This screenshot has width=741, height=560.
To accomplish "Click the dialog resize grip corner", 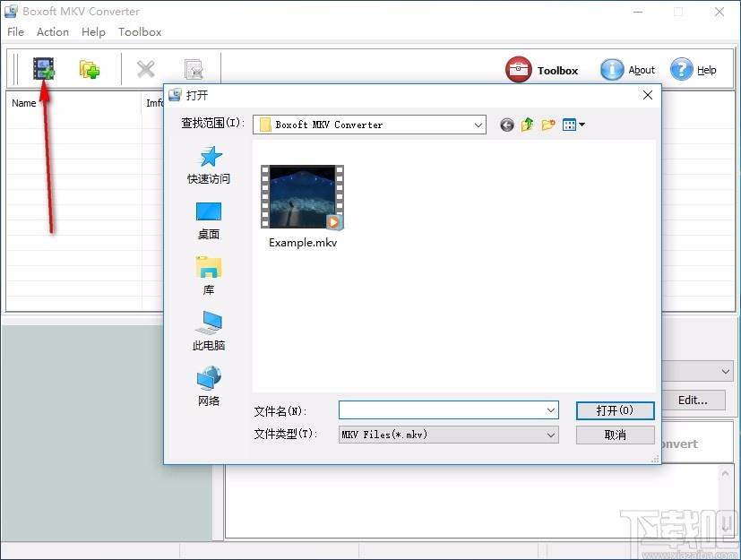I will (x=656, y=459).
